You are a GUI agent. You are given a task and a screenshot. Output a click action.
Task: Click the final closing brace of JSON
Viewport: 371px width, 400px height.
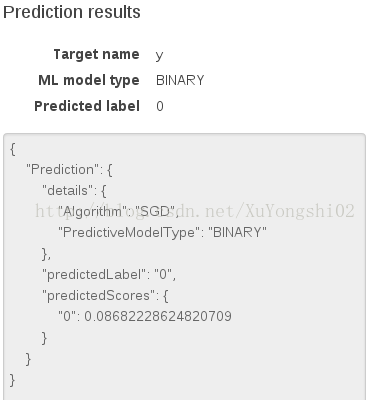[13, 380]
